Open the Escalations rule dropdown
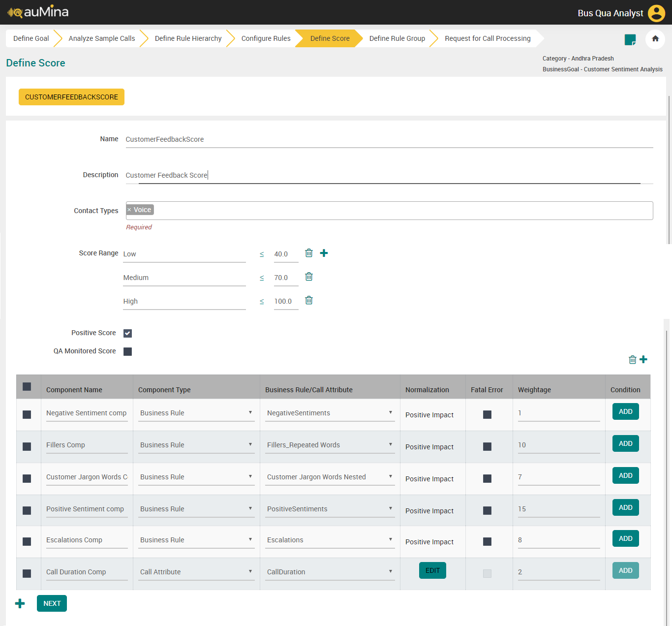672x626 pixels. click(330, 540)
